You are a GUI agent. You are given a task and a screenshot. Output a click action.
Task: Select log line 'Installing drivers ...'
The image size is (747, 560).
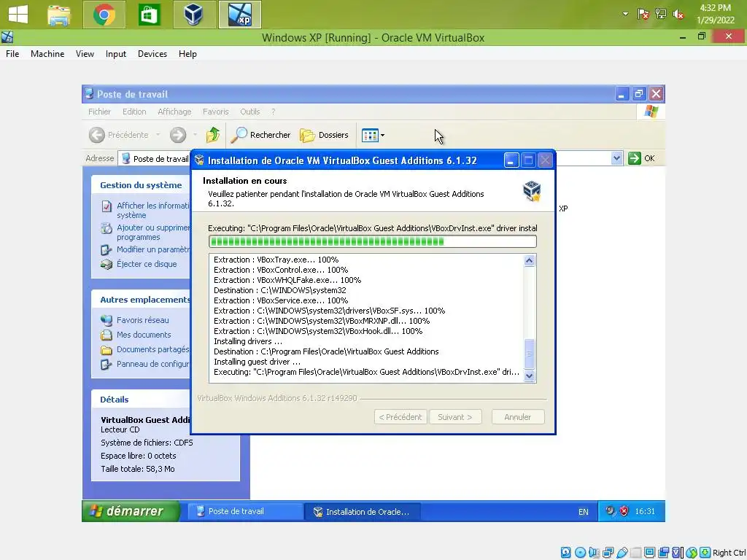point(248,341)
